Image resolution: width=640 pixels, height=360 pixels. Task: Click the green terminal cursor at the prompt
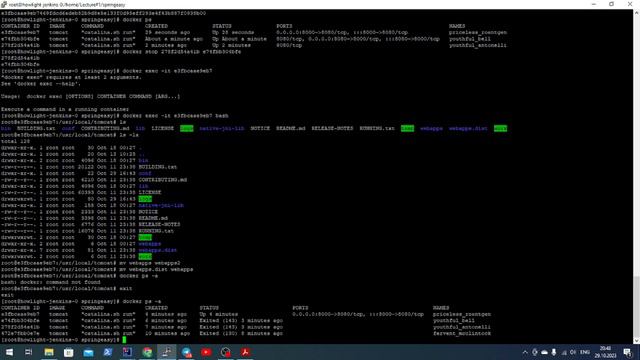click(x=124, y=340)
